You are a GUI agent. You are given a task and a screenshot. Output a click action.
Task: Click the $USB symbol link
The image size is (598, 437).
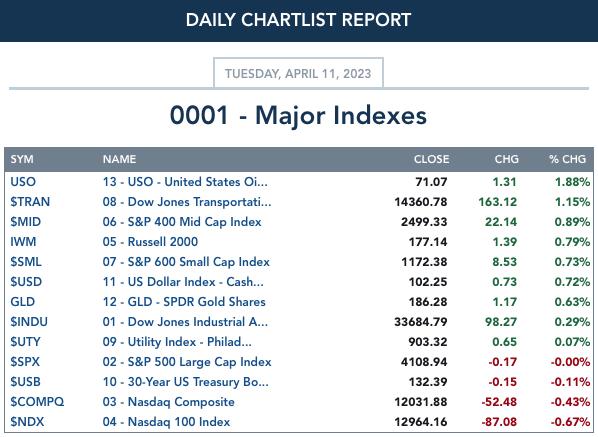tap(25, 382)
